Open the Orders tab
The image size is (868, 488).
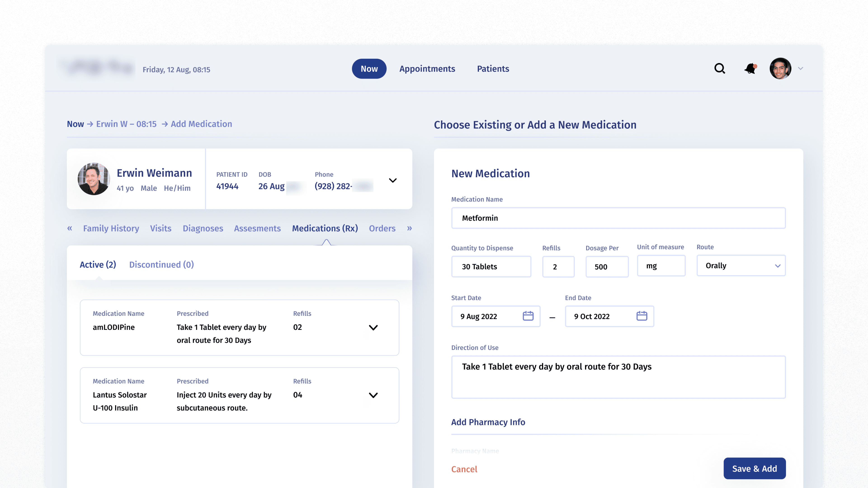(382, 228)
